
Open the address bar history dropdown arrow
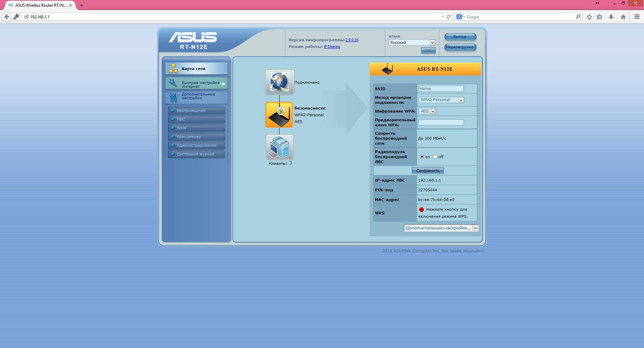point(443,17)
